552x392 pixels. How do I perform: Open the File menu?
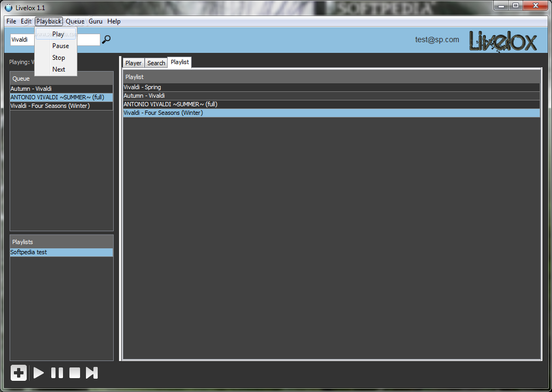(11, 21)
